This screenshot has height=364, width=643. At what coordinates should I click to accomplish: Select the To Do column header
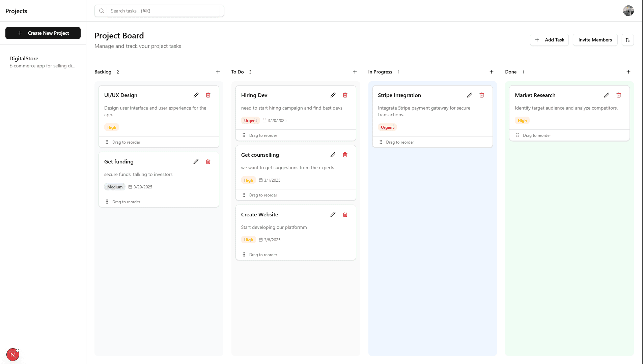237,72
